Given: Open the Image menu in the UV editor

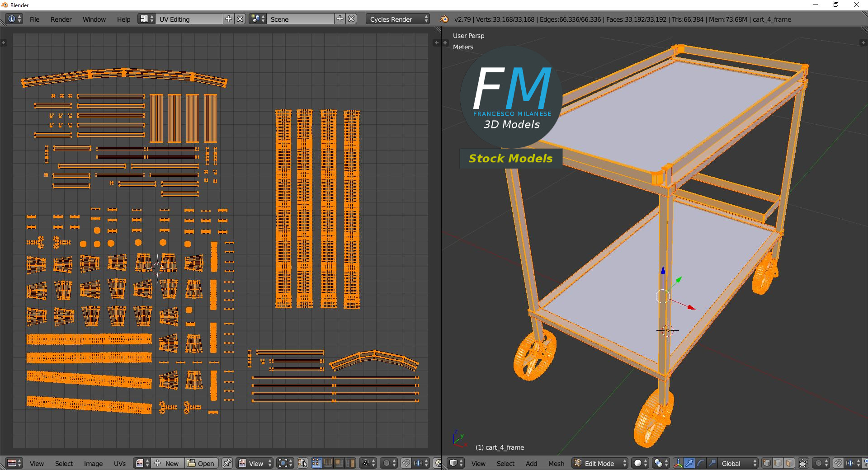Looking at the screenshot, I should pyautogui.click(x=93, y=463).
